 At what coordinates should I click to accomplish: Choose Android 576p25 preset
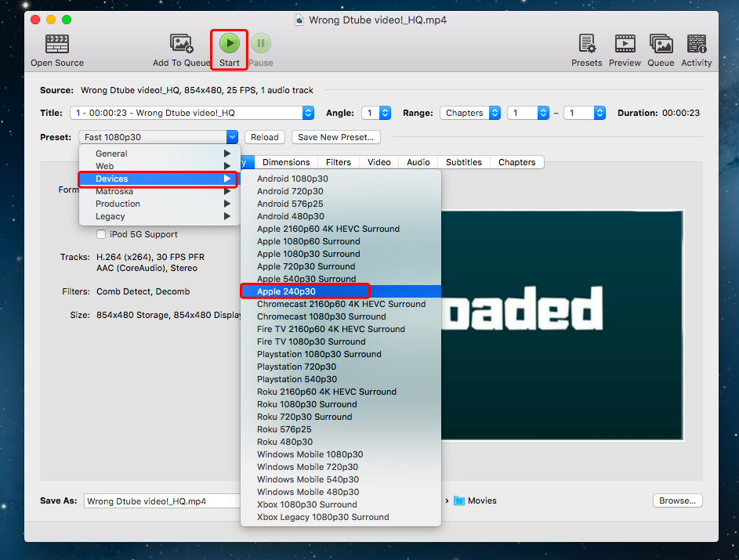coord(341,204)
